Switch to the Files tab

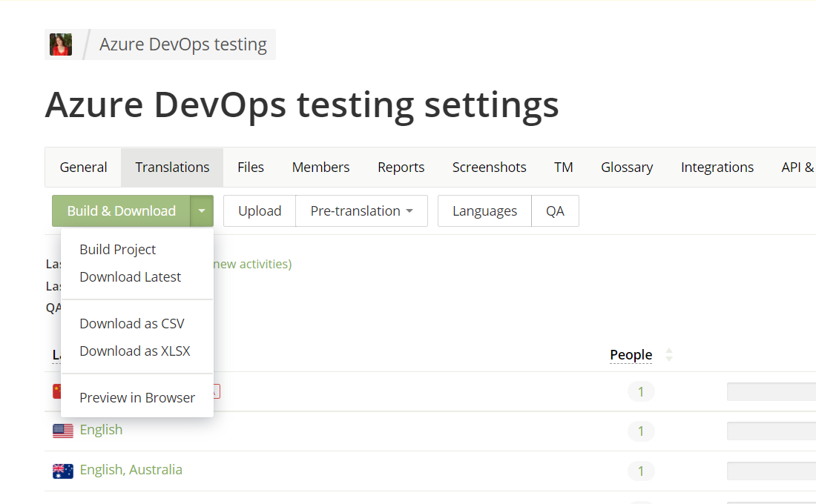click(251, 168)
